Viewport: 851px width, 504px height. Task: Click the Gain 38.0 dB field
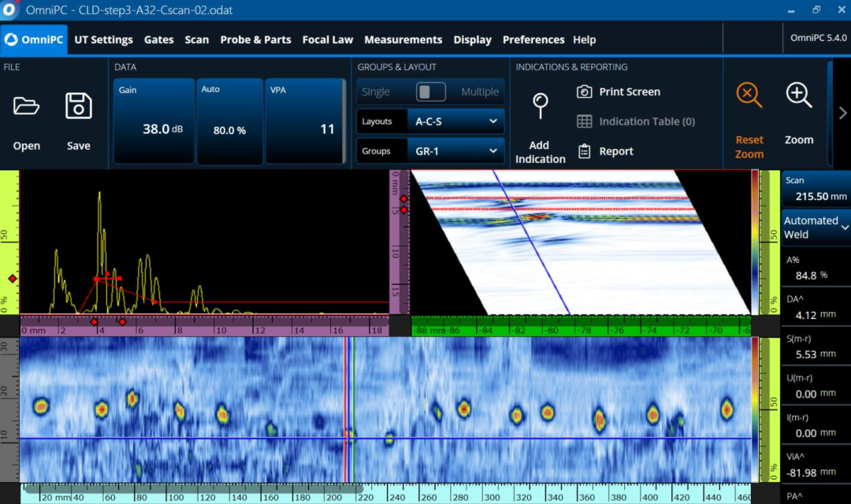click(154, 121)
